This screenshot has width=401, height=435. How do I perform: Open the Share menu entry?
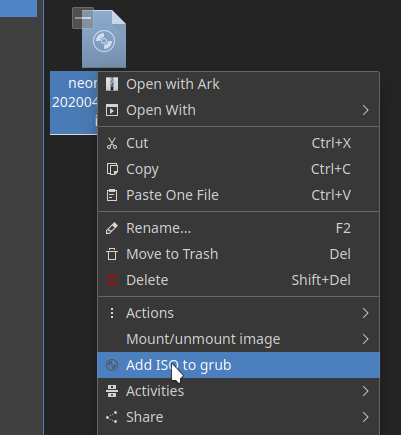coord(238,417)
